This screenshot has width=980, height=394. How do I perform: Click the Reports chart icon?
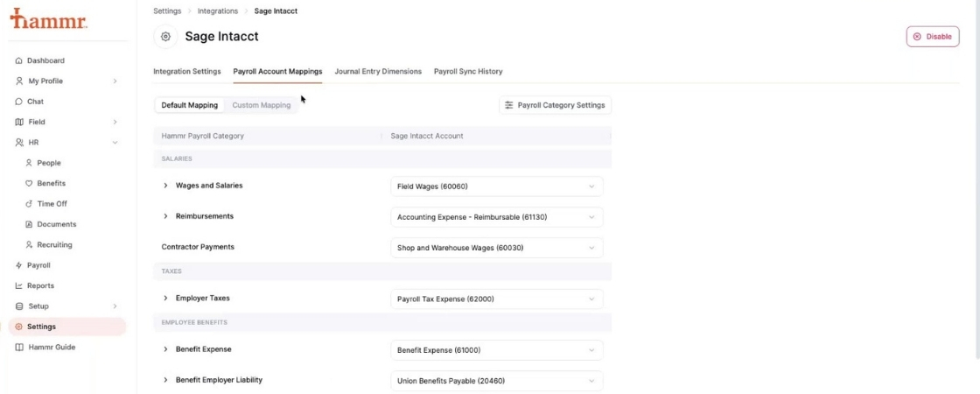[x=18, y=285]
